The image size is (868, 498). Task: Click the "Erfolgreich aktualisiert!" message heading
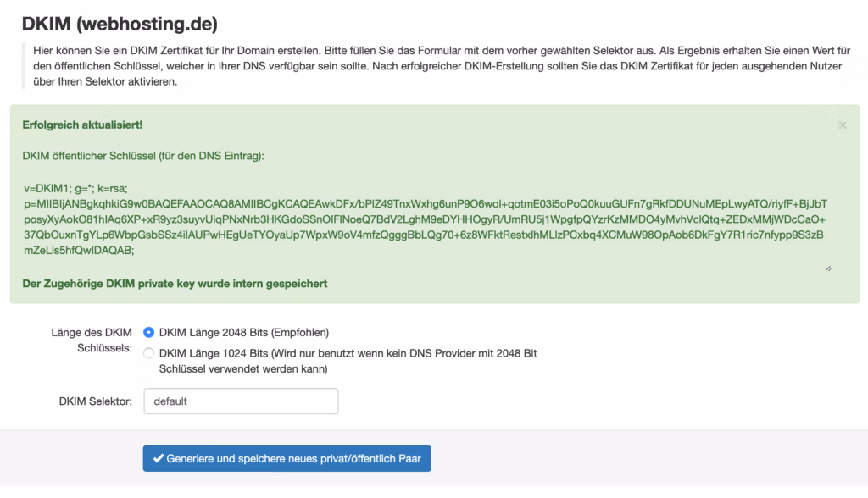(82, 125)
